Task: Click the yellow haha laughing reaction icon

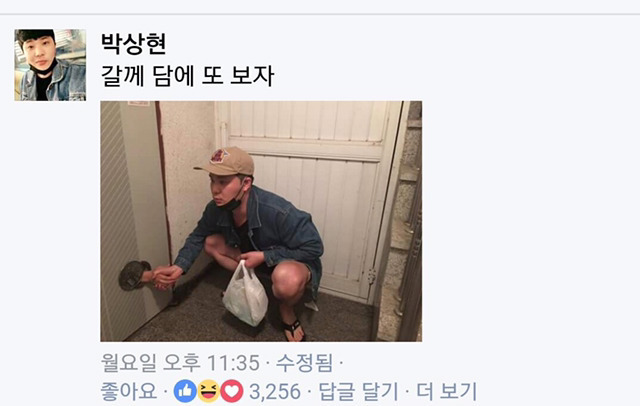Action: [x=209, y=391]
